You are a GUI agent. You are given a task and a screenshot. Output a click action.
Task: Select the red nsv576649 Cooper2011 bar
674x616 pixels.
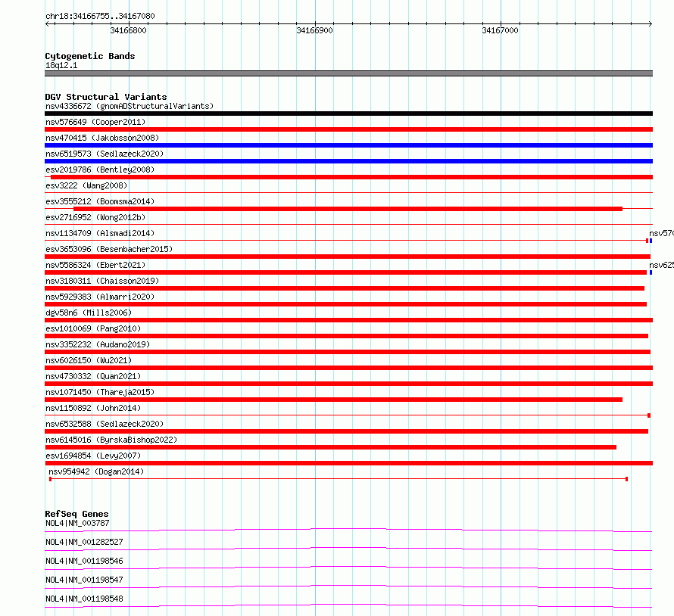[348, 129]
